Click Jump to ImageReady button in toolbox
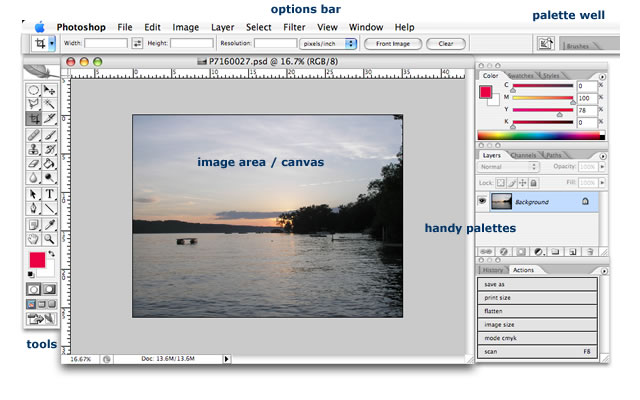 click(41, 318)
